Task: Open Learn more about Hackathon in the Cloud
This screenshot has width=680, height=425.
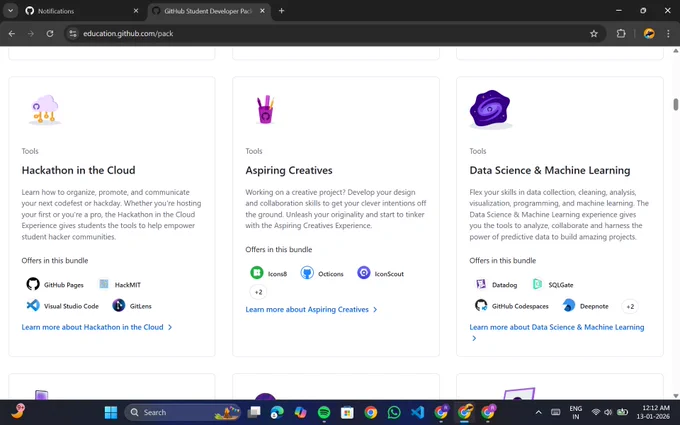Action: tap(97, 327)
